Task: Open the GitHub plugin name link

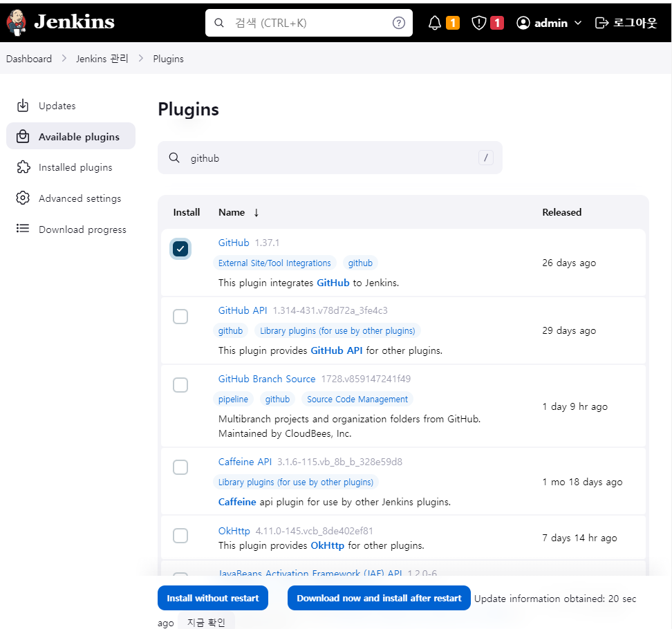Action: [x=234, y=243]
